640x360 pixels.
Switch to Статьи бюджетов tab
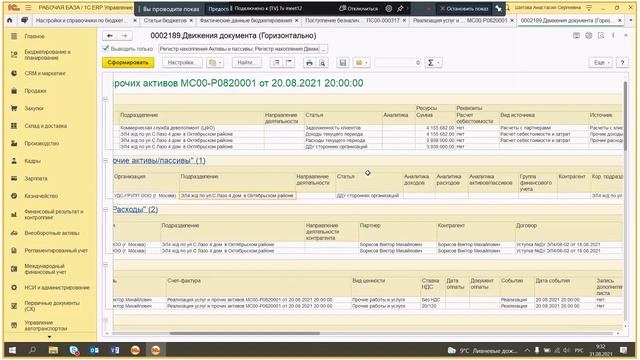(x=165, y=20)
